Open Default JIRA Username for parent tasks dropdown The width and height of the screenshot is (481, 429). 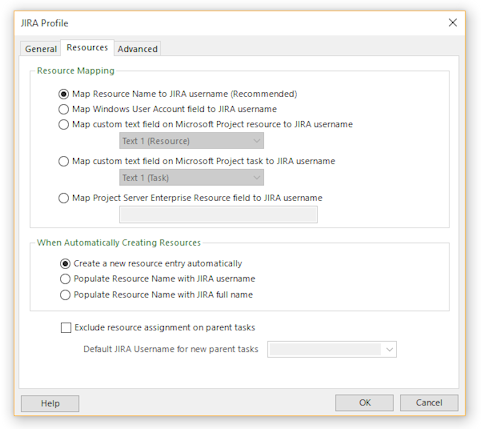click(x=332, y=349)
